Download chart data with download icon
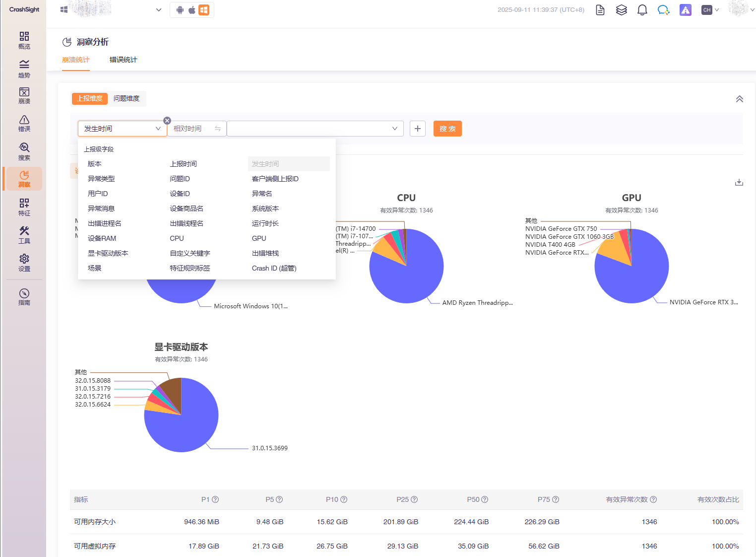 [739, 182]
